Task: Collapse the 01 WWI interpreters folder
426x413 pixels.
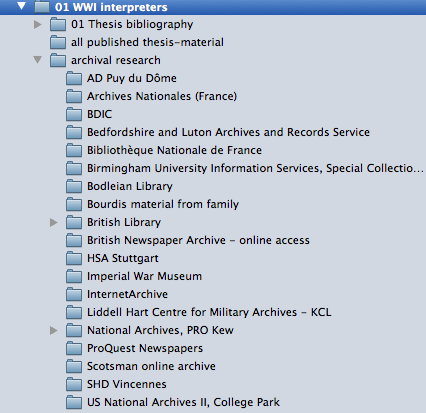Action: [x=22, y=6]
